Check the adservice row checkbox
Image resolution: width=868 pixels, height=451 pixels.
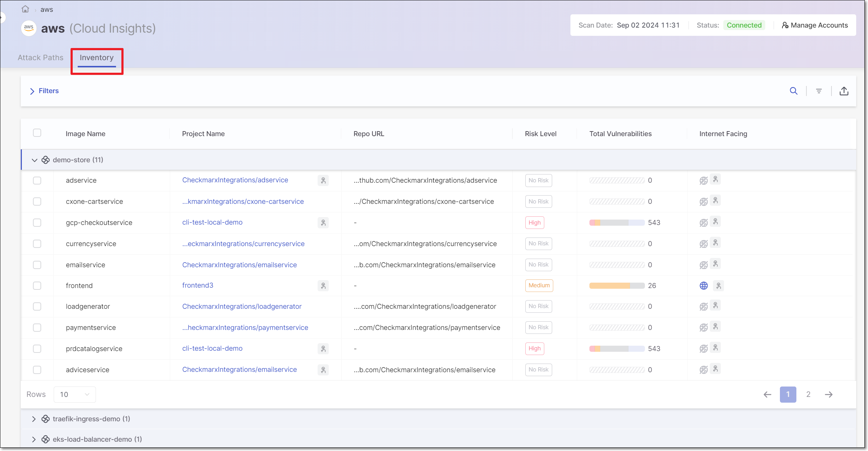tap(37, 181)
